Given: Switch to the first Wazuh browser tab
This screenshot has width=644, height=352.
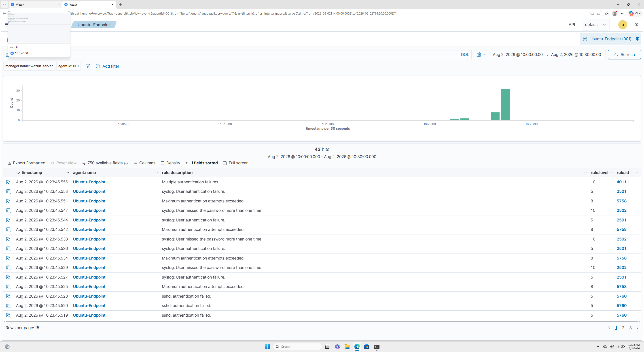Looking at the screenshot, I should coord(35,4).
